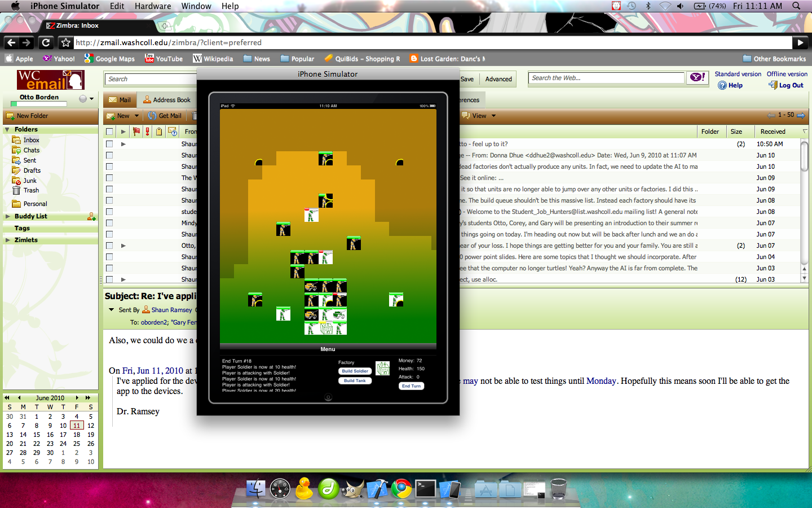812x508 pixels.
Task: Check the message row starting with Mindy
Action: (109, 223)
